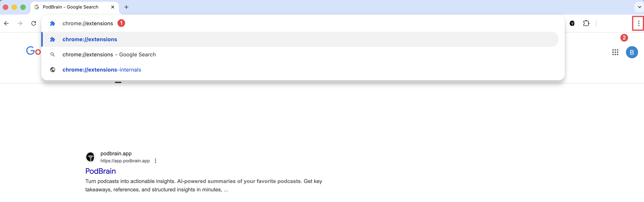This screenshot has width=644, height=202.
Task: Open the Extensions puzzle-piece menu
Action: (586, 24)
